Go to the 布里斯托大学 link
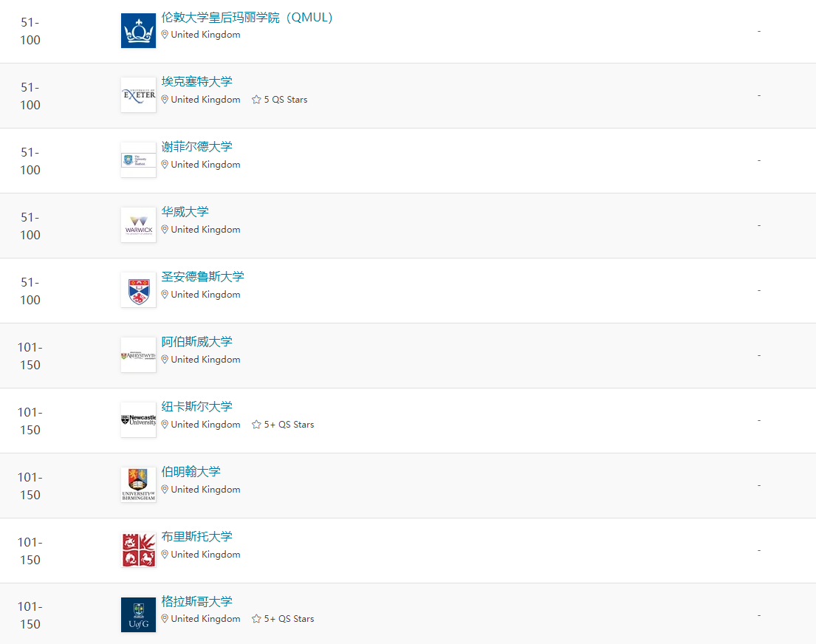The height and width of the screenshot is (644, 816). point(196,536)
